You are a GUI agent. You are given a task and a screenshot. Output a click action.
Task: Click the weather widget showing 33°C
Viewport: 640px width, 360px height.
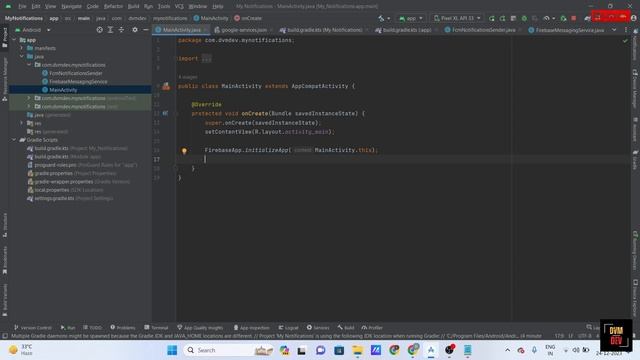(21, 350)
